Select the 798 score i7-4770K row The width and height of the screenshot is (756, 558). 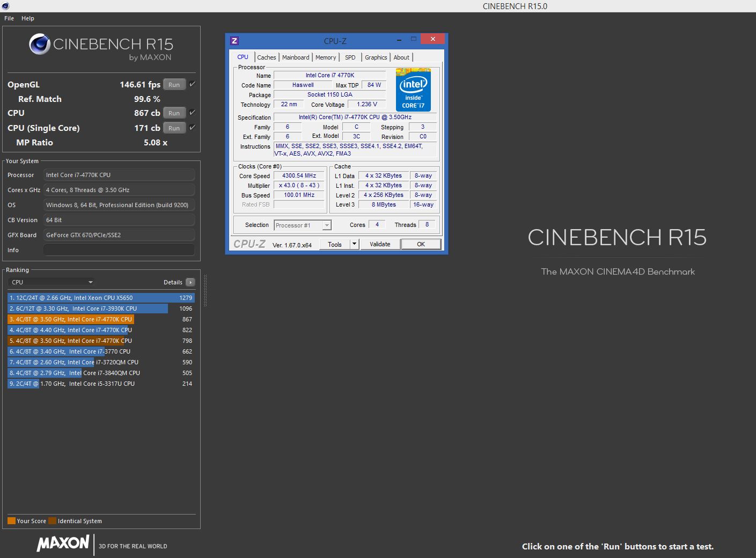pos(101,341)
